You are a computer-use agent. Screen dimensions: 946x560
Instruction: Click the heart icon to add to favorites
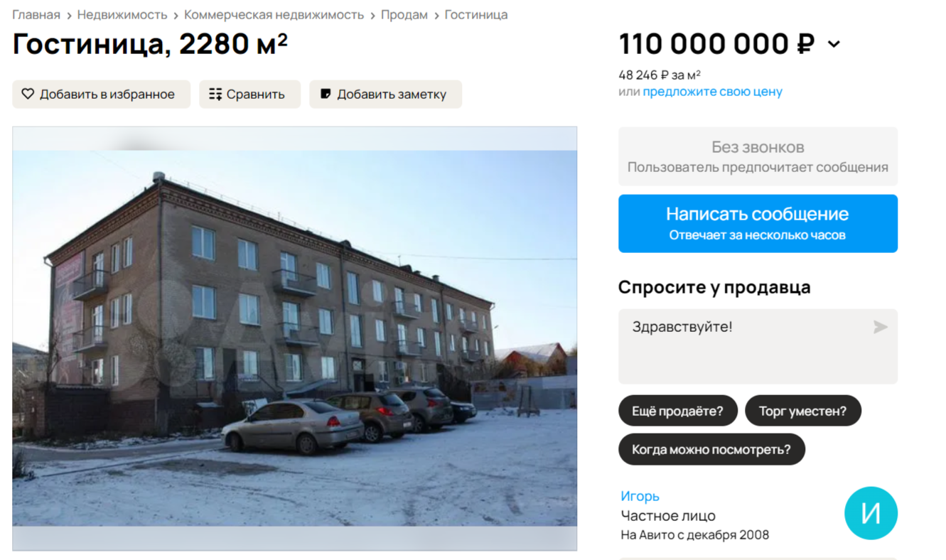tap(28, 94)
